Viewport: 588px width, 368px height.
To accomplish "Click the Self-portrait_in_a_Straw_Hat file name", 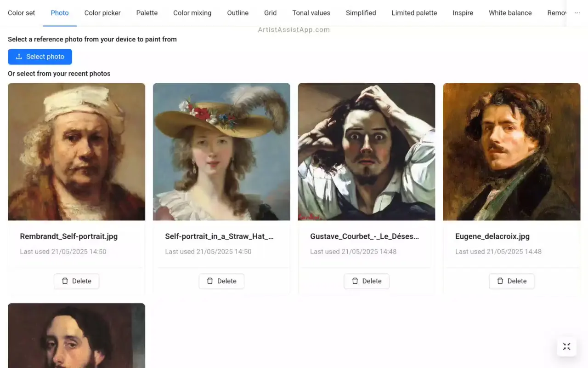I will [220, 236].
